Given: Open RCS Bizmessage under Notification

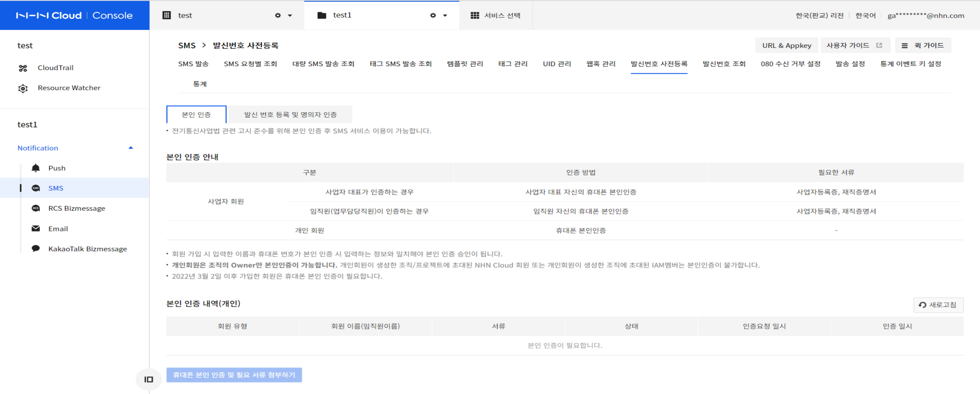Looking at the screenshot, I should pos(76,208).
